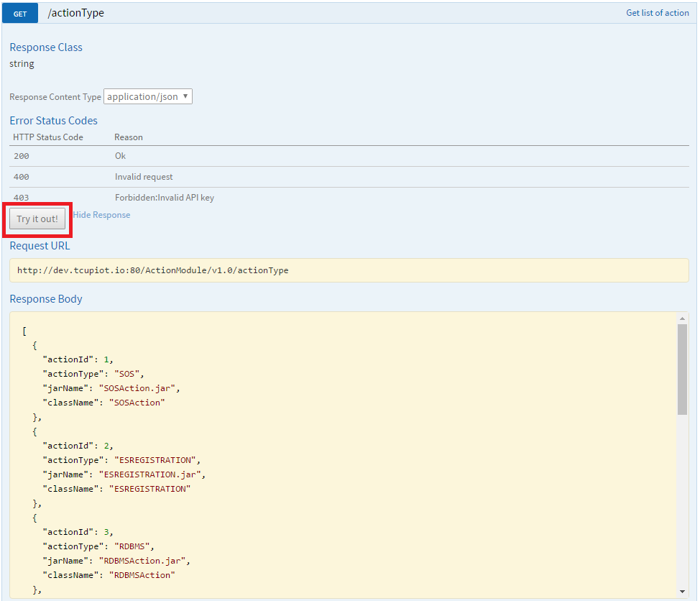The width and height of the screenshot is (700, 601).
Task: Open the Response Content Type dropdown
Action: pyautogui.click(x=148, y=96)
